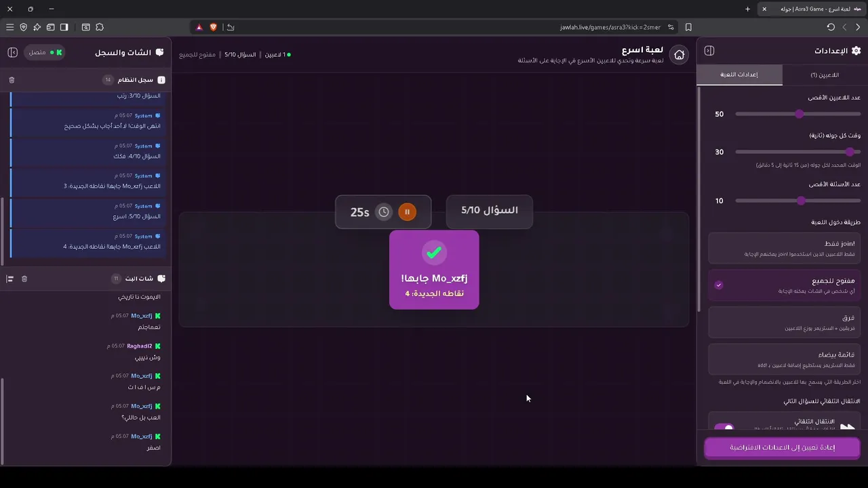Collapse the الشات والسجل chat panel
This screenshot has width=868, height=488.
[x=12, y=52]
